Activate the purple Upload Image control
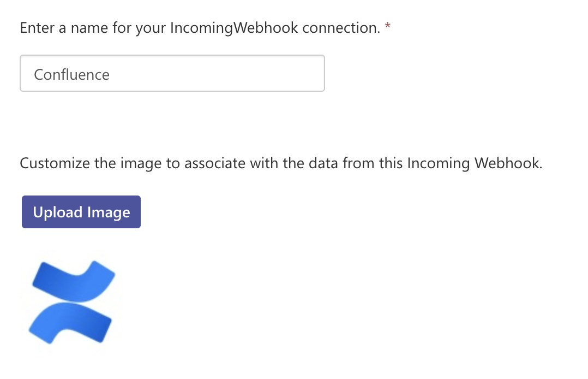The image size is (588, 379). click(81, 212)
